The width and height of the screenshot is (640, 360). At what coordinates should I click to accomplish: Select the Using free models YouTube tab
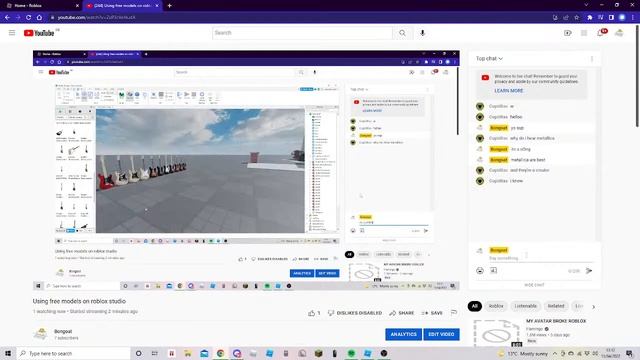click(122, 6)
